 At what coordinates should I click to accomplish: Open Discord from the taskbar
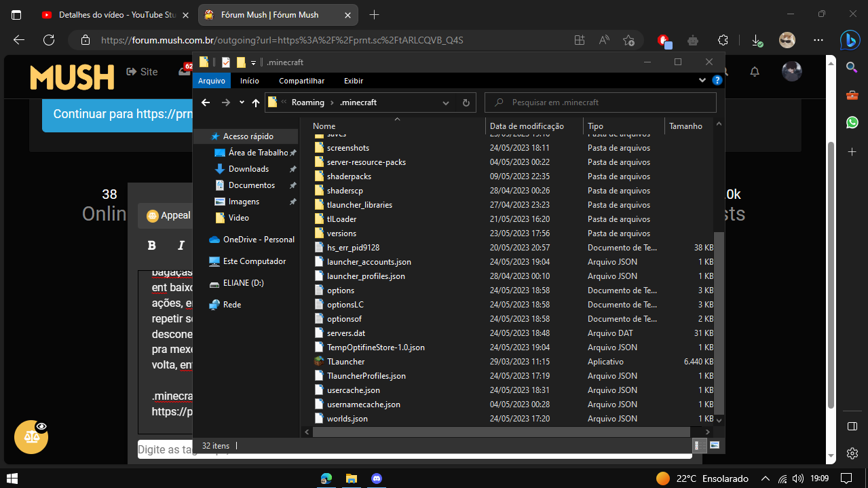point(377,478)
